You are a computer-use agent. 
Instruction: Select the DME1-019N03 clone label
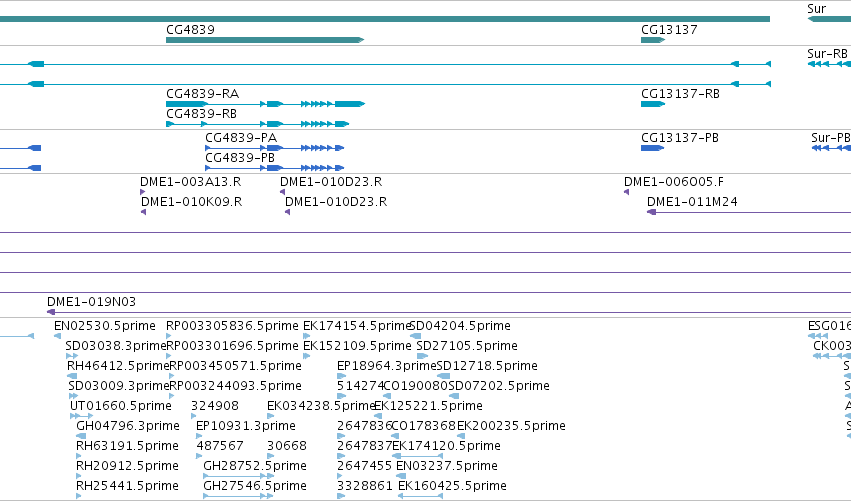tap(92, 302)
